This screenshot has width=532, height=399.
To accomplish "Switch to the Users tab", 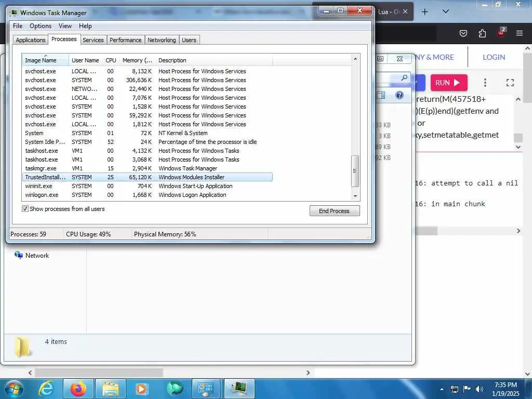I will click(x=189, y=40).
